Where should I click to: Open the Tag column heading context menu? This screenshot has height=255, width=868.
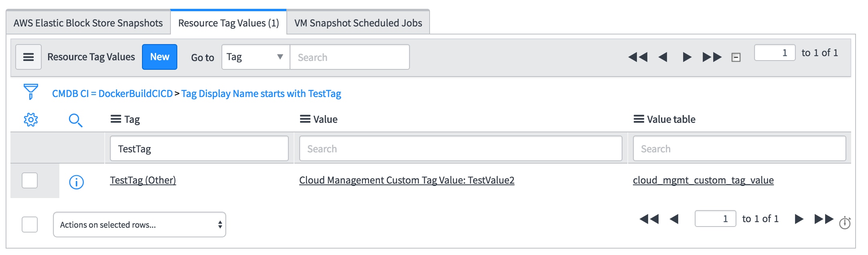click(x=115, y=119)
